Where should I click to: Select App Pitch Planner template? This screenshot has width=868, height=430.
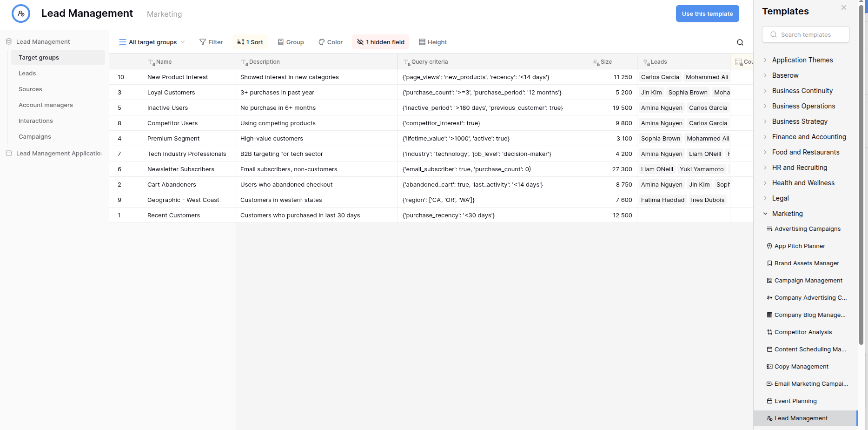tap(799, 246)
